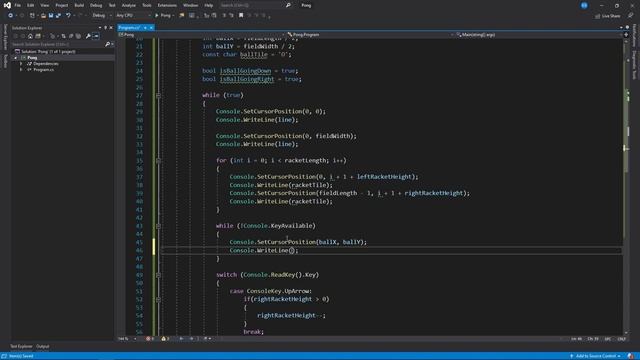Click the Live Share label

pyautogui.click(x=611, y=16)
